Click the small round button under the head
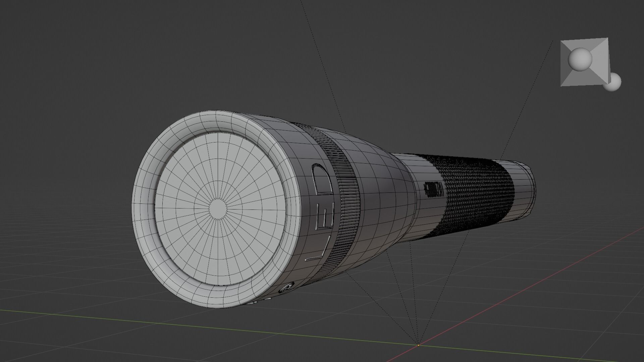The height and width of the screenshot is (362, 644). tap(286, 288)
